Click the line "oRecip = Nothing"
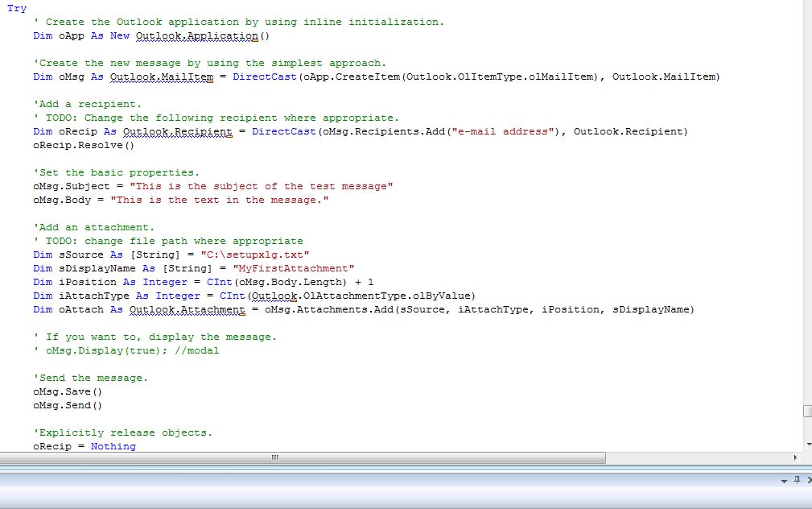Screen dimensions: 812x509 tap(84, 446)
